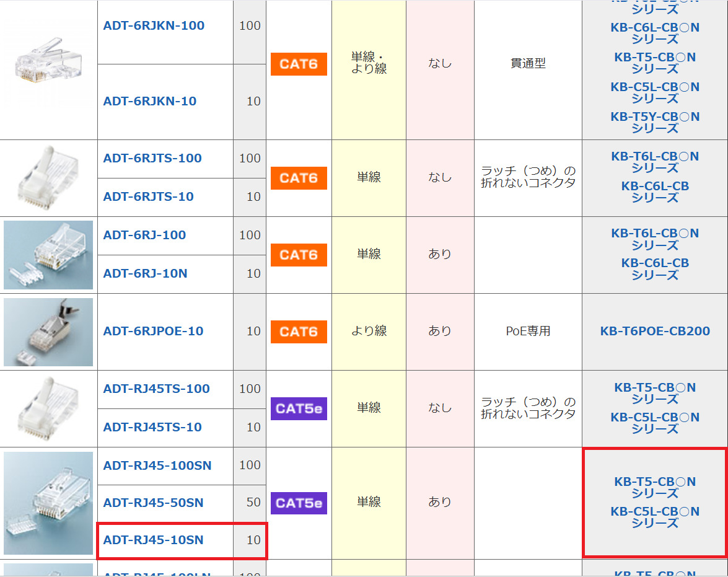
Task: Click the ADT-6RJKN-10 product link
Action: pos(149,102)
